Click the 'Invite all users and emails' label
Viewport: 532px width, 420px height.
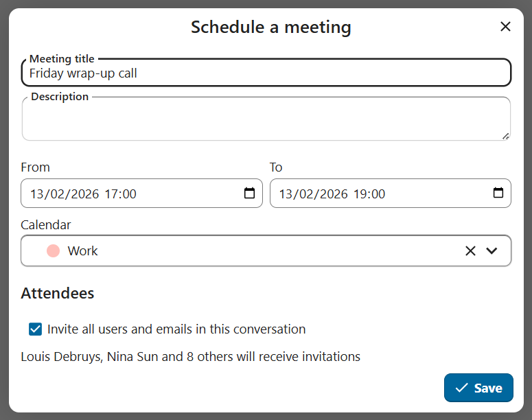pos(176,329)
